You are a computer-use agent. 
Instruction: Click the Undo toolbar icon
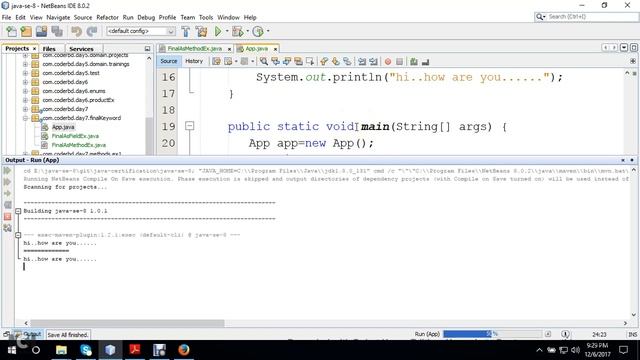[x=76, y=31]
